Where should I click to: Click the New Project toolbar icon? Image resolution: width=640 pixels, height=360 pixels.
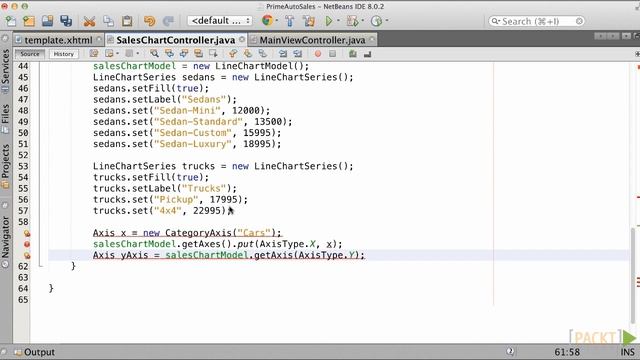point(29,21)
